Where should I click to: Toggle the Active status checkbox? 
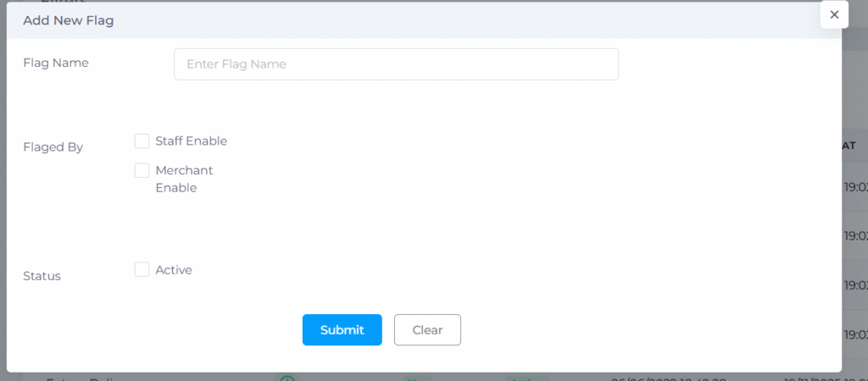click(x=142, y=269)
